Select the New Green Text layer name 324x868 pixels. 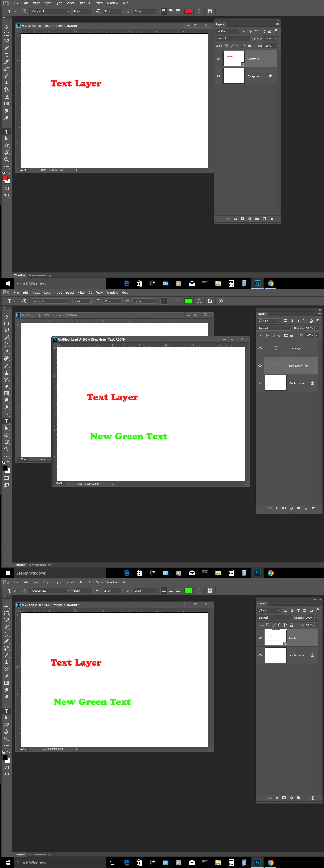299,366
